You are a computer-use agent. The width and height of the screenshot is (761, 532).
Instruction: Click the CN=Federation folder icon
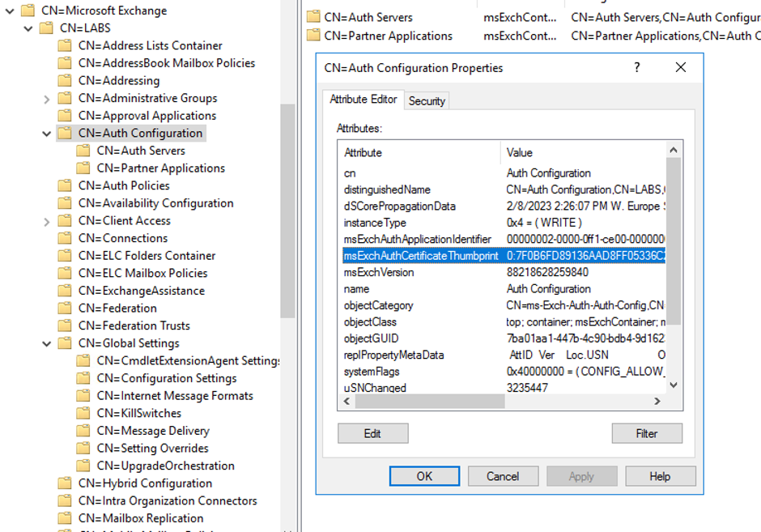(x=65, y=308)
